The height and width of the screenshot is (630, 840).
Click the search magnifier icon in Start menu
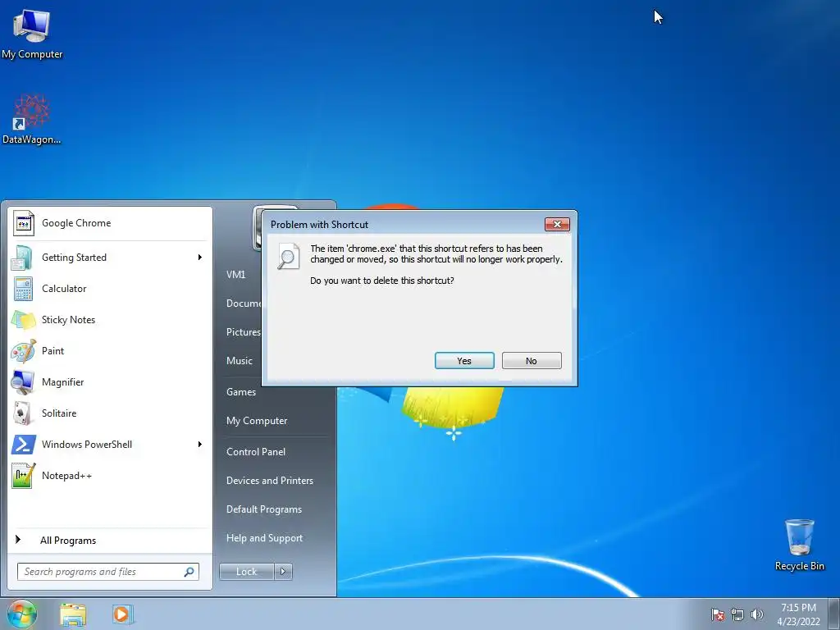point(189,572)
